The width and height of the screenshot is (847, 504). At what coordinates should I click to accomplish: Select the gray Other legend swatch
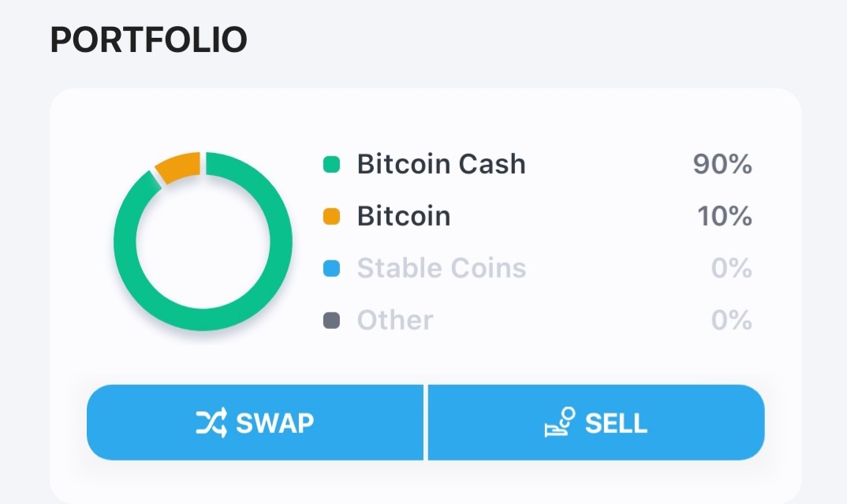[x=331, y=320]
